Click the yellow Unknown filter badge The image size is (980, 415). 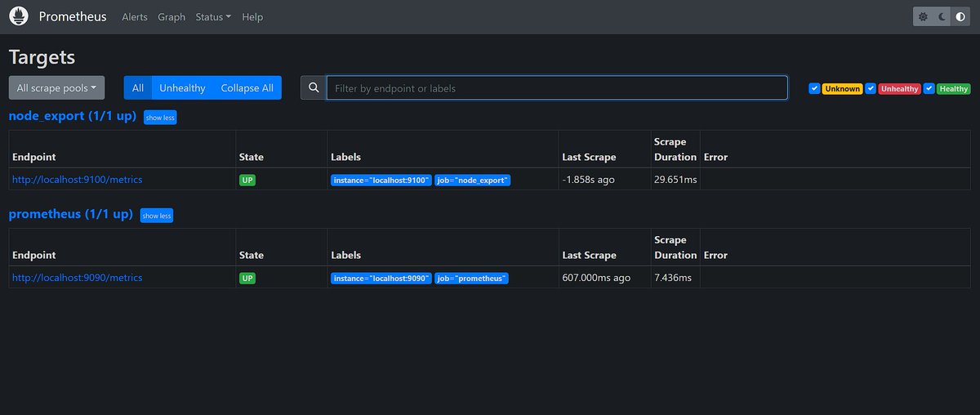pyautogui.click(x=842, y=88)
